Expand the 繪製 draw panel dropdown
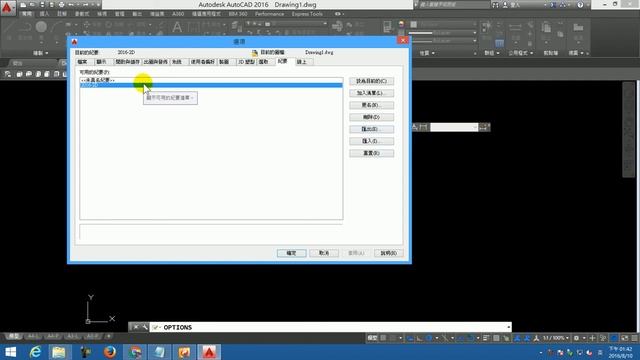This screenshot has width=640, height=360. click(x=40, y=53)
